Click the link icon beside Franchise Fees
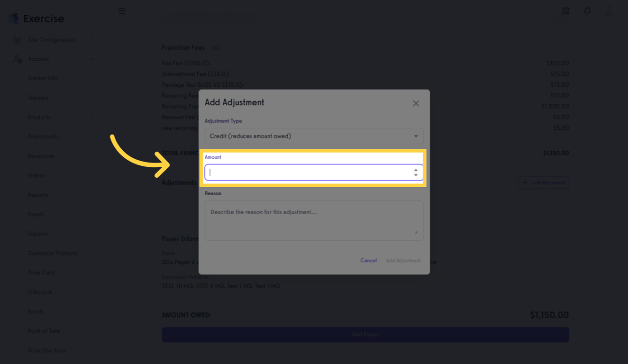This screenshot has width=628, height=364. click(x=216, y=47)
